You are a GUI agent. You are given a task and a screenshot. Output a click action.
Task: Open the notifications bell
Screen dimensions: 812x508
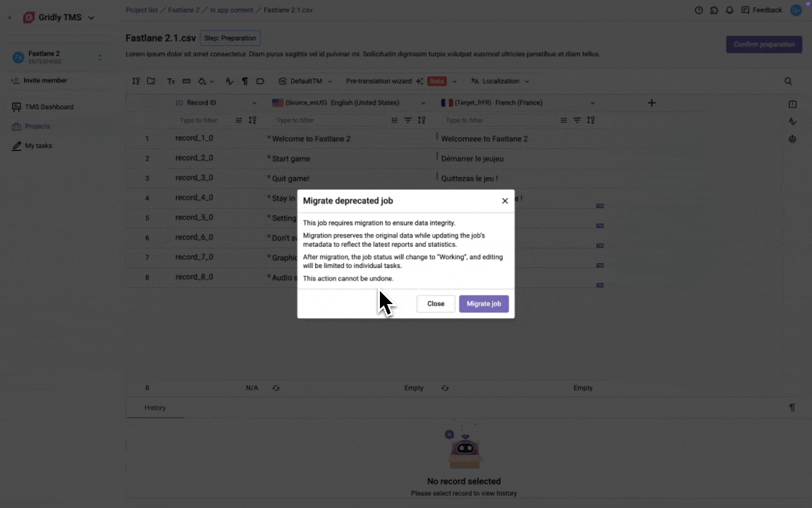click(x=730, y=11)
